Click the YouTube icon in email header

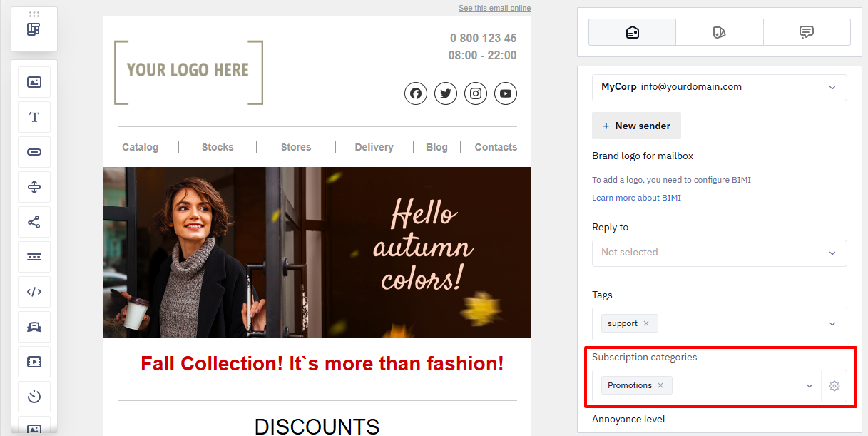(x=506, y=93)
